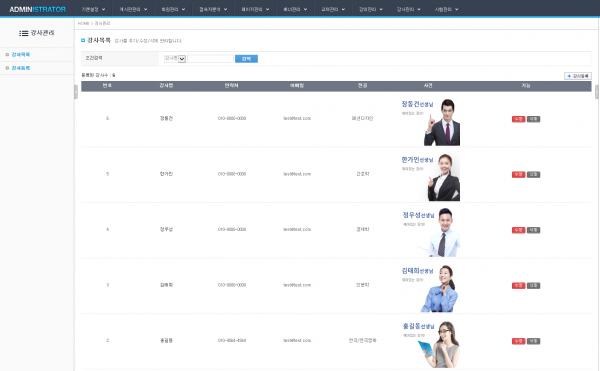Click the gray 삭제 button for 정우성
600x371 pixels.
533,230
